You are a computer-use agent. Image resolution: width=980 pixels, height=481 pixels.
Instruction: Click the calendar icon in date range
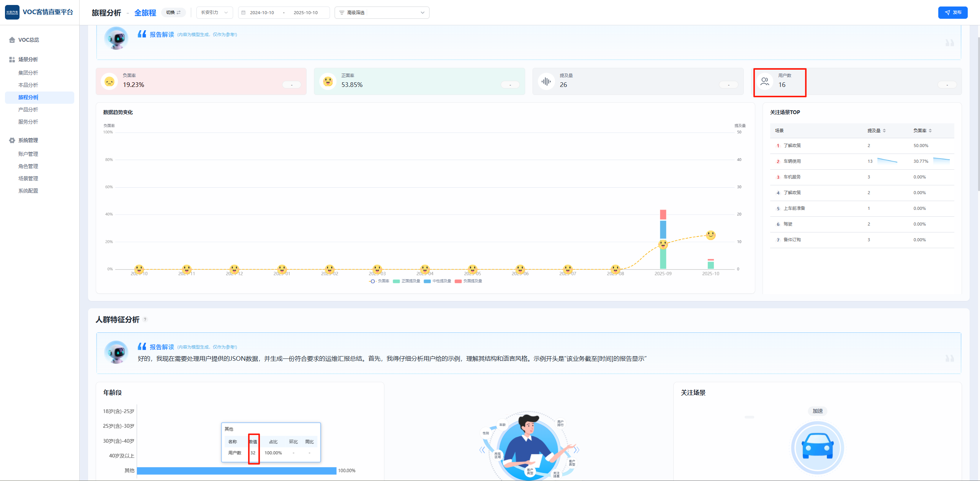[243, 13]
